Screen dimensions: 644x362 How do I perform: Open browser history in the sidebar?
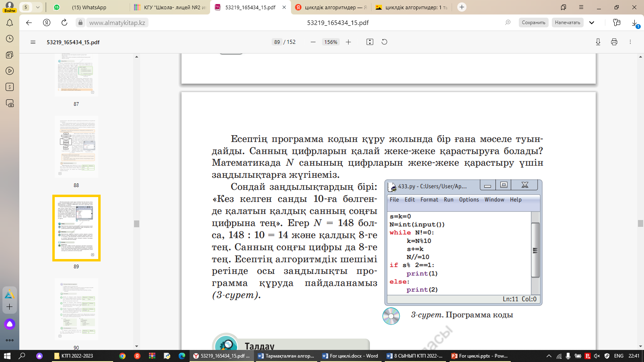point(10,39)
